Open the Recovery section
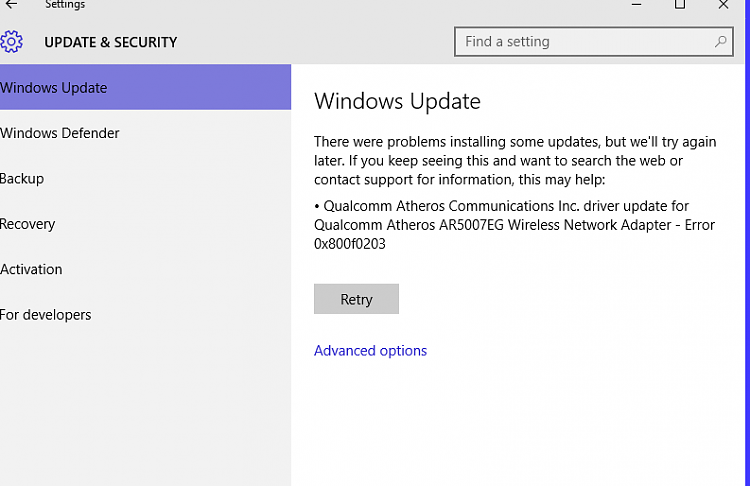The height and width of the screenshot is (486, 750). (145, 224)
